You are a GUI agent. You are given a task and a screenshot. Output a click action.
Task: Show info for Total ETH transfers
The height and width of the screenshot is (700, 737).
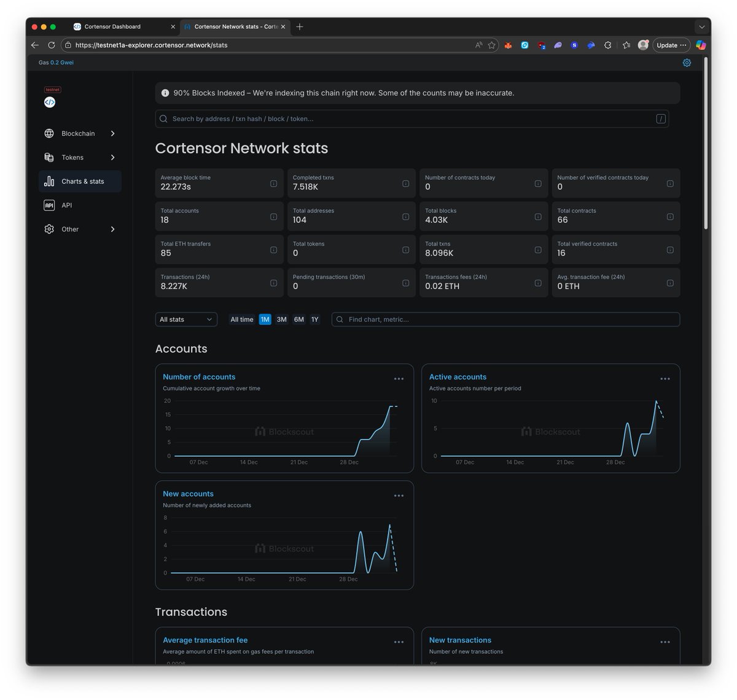[x=273, y=250]
